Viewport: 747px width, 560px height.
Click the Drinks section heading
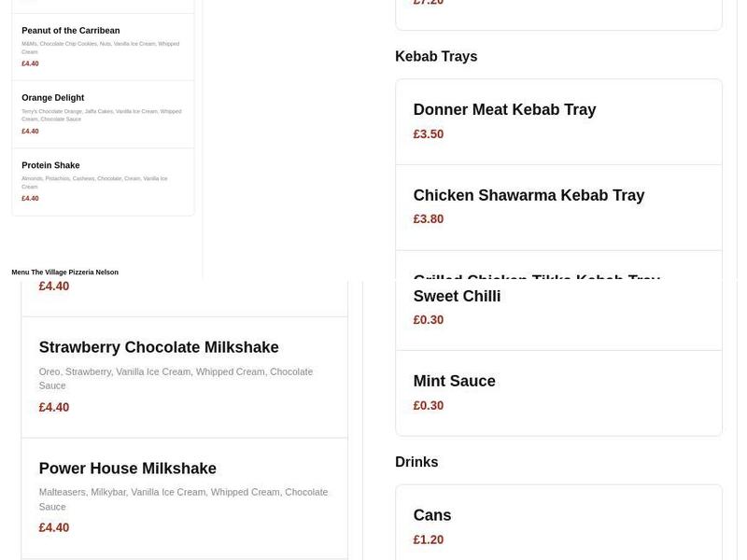click(x=416, y=462)
